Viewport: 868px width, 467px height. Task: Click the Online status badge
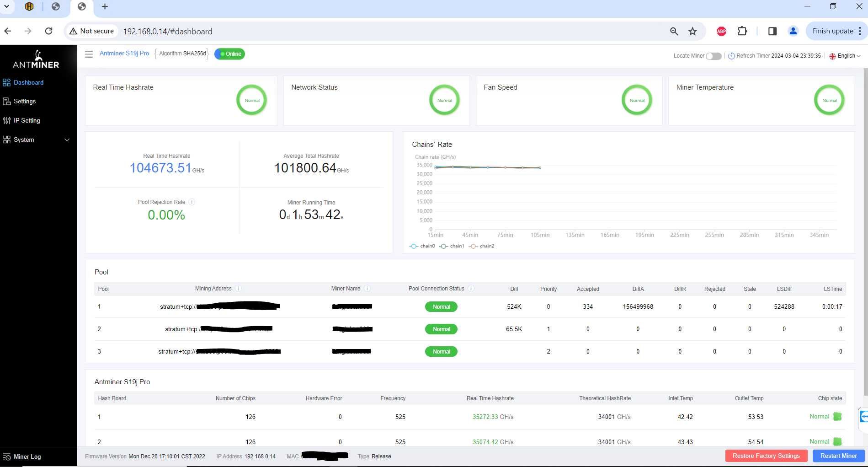click(230, 54)
